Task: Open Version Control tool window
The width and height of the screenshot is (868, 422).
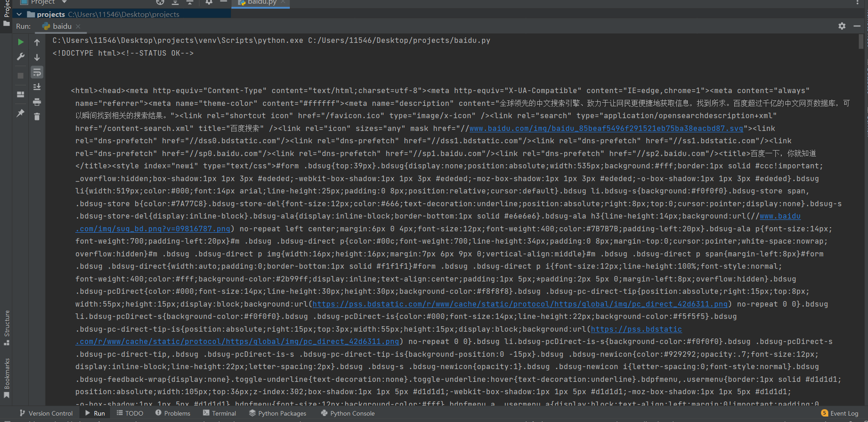Action: [46, 413]
